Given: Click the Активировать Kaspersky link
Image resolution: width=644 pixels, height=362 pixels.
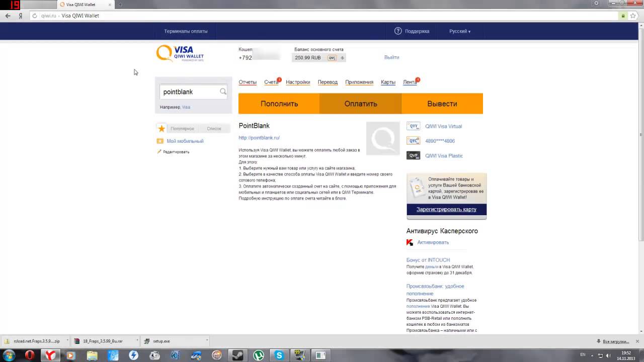Looking at the screenshot, I should pos(433,242).
